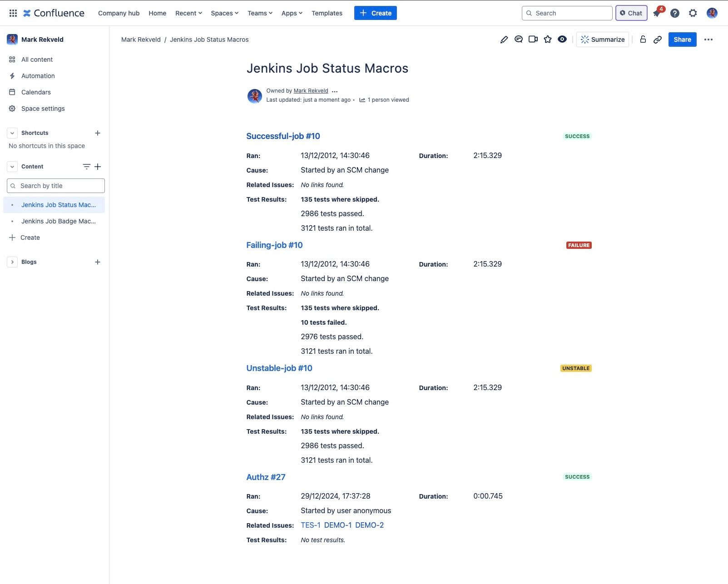Click the Summarize button
This screenshot has width=728, height=584.
pyautogui.click(x=603, y=40)
